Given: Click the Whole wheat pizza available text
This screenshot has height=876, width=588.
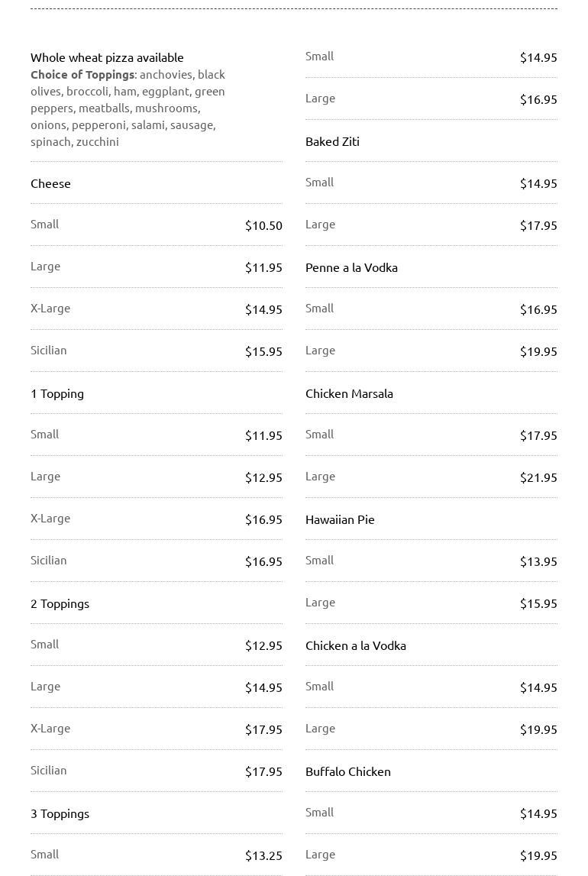Looking at the screenshot, I should [x=107, y=57].
